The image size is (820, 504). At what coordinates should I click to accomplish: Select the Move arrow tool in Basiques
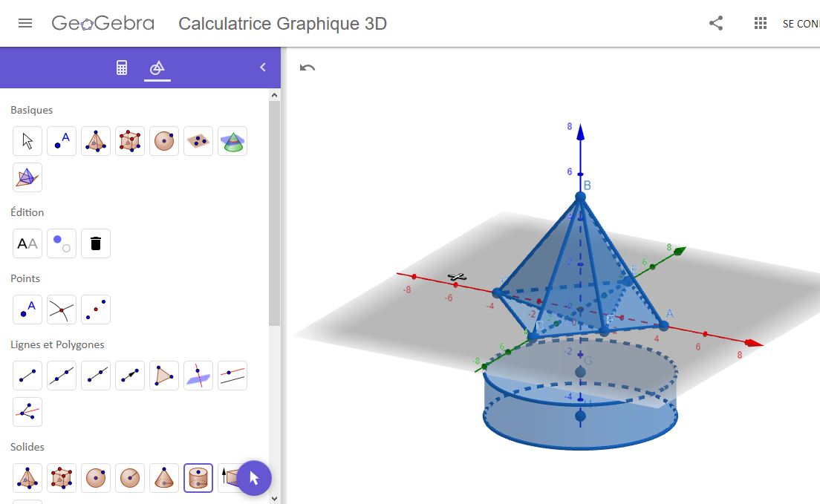coord(27,141)
